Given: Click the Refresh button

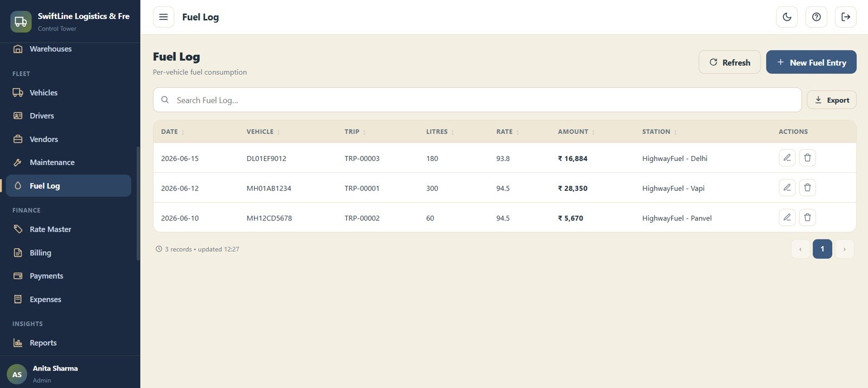Looking at the screenshot, I should tap(730, 62).
